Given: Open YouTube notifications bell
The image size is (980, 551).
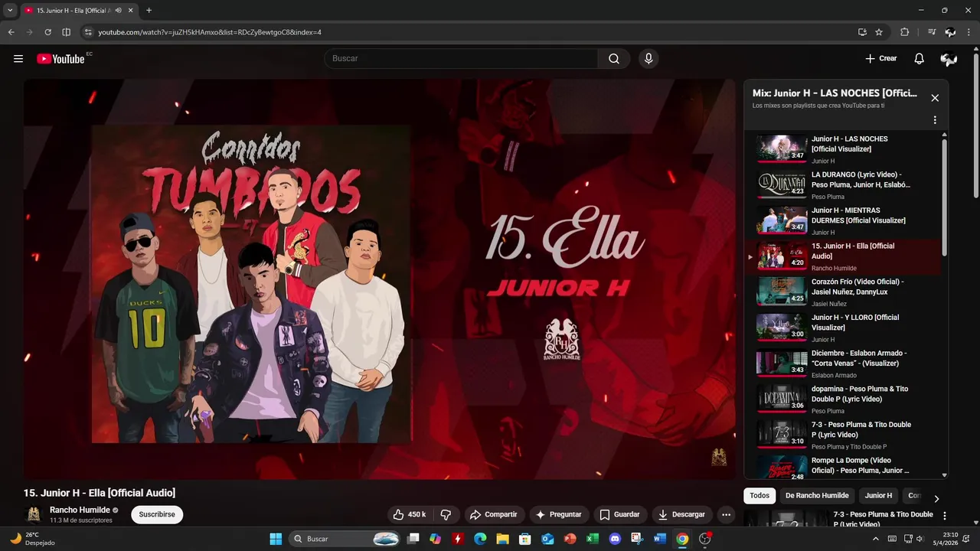Looking at the screenshot, I should click(920, 59).
